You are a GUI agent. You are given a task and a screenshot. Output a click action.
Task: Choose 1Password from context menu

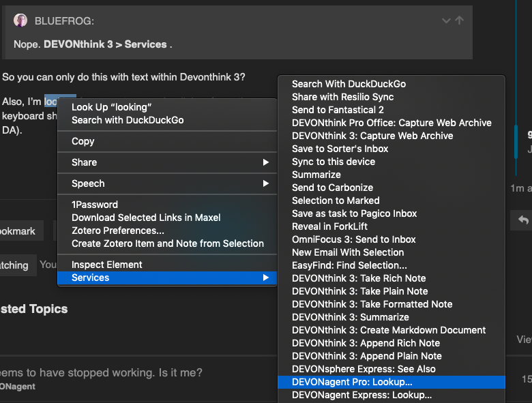(x=167, y=205)
